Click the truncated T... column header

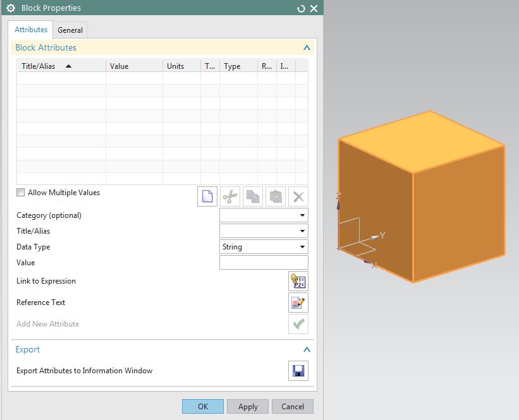pyautogui.click(x=210, y=66)
